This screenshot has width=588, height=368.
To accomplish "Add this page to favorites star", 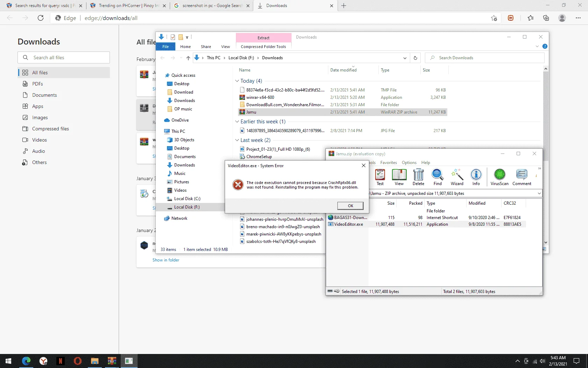I will [x=494, y=18].
